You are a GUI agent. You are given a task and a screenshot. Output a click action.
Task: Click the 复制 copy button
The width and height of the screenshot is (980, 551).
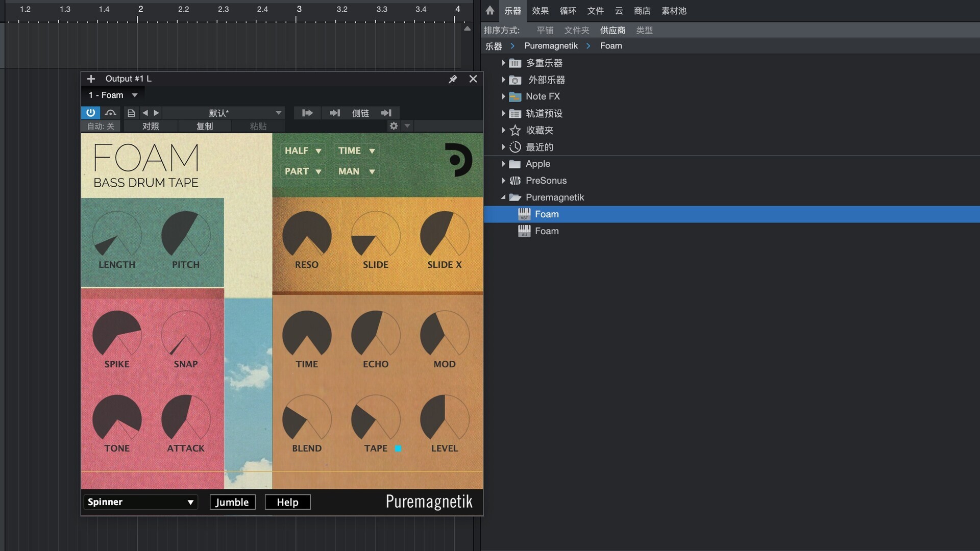205,126
